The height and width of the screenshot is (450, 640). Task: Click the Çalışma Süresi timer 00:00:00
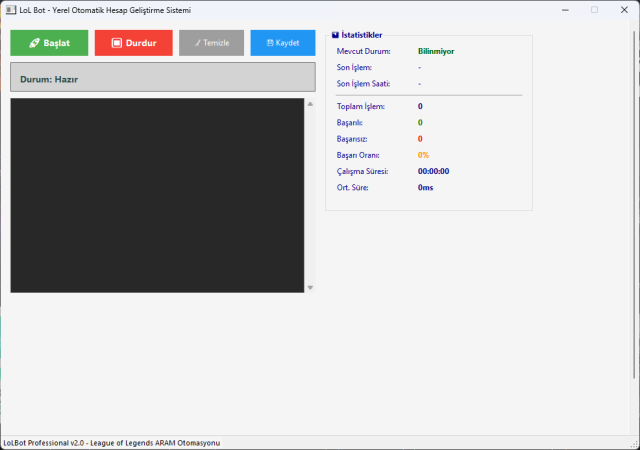(440, 171)
